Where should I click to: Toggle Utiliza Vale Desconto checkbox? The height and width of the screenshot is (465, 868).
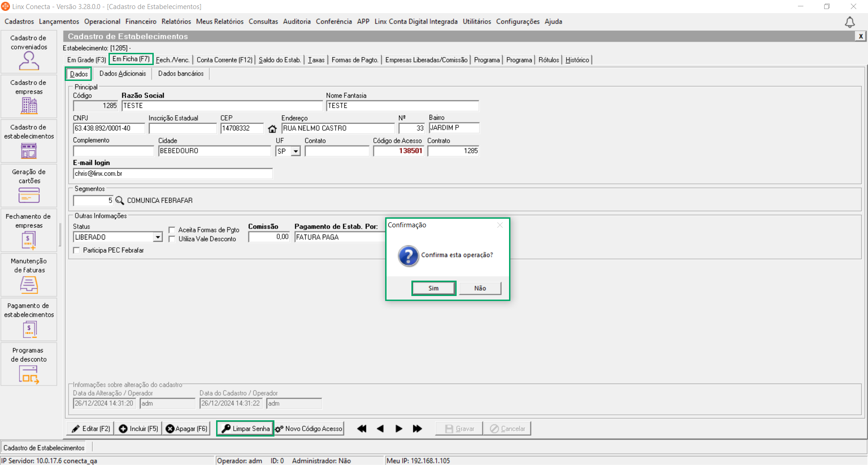point(172,239)
